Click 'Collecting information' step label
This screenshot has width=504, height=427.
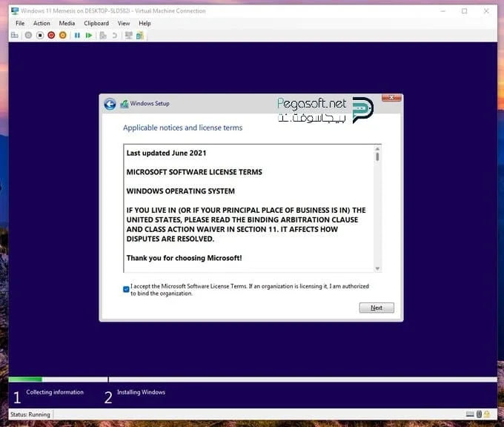click(x=55, y=392)
